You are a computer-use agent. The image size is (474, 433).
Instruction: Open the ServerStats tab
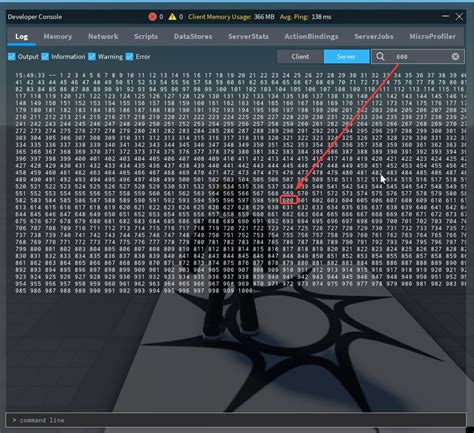[248, 37]
